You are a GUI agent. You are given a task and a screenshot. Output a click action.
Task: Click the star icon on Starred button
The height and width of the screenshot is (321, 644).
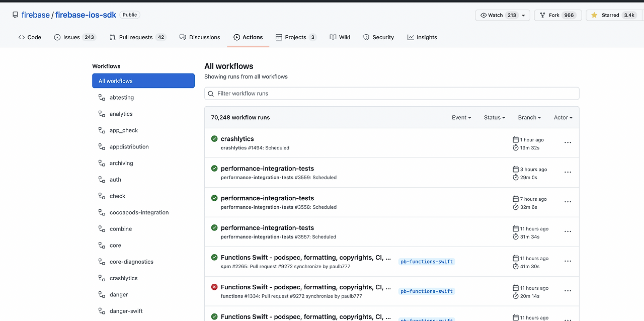click(x=594, y=15)
